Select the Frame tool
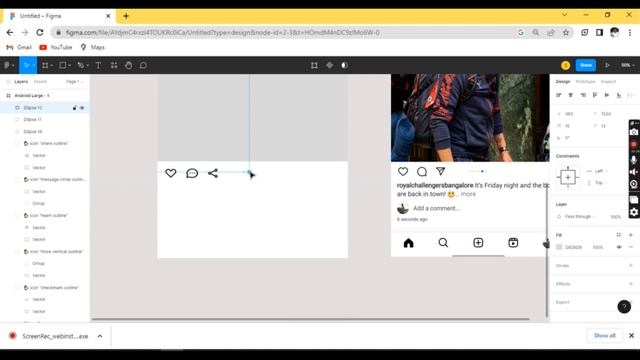640x360 pixels. (x=45, y=65)
